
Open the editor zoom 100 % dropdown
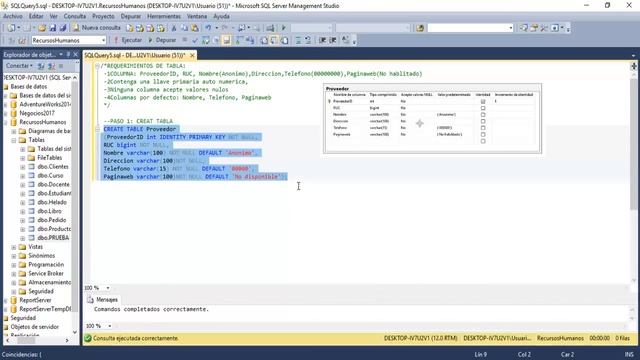tap(108, 288)
